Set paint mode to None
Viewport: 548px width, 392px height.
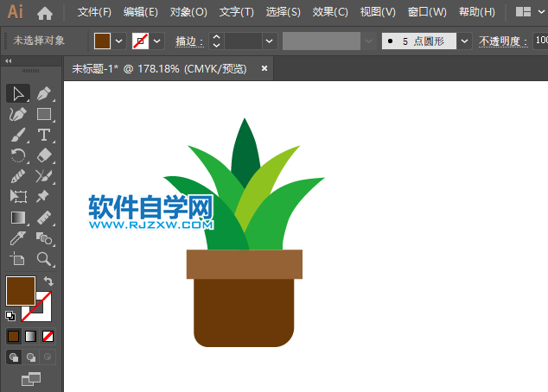click(48, 337)
